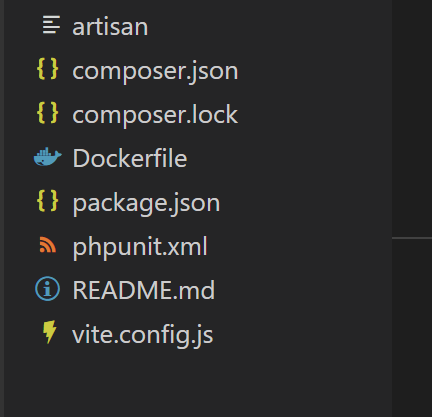432x417 pixels.
Task: Click the orange RSS icon for phpunit.xml
Action: (48, 245)
